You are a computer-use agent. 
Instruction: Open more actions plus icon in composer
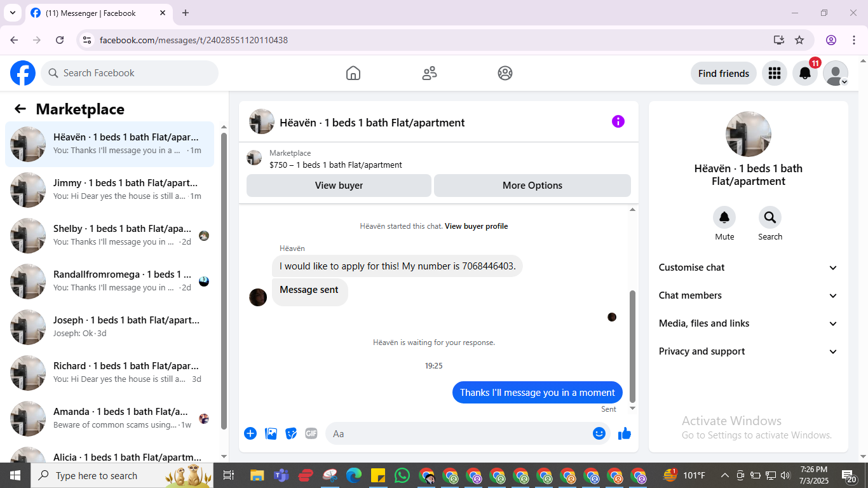250,433
